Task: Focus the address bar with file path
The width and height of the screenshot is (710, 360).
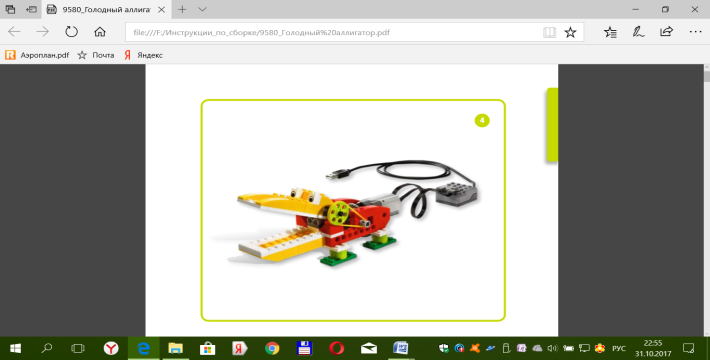Action: click(333, 32)
